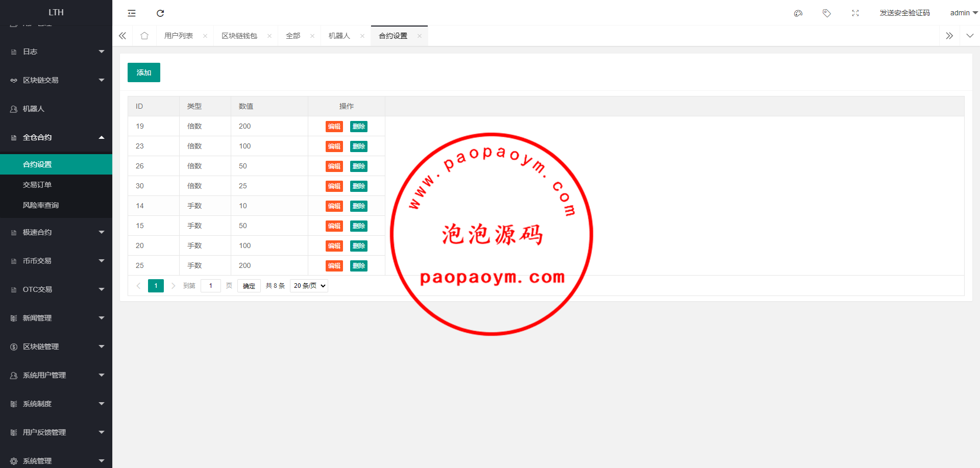Switch to the 用户列表 tab
This screenshot has height=468, width=980.
pos(179,36)
